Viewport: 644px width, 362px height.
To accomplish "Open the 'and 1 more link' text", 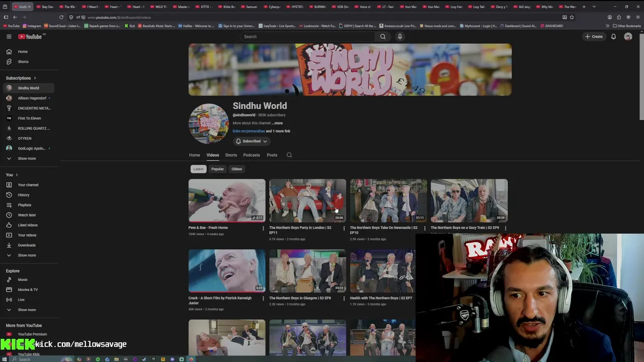I will pos(278,131).
